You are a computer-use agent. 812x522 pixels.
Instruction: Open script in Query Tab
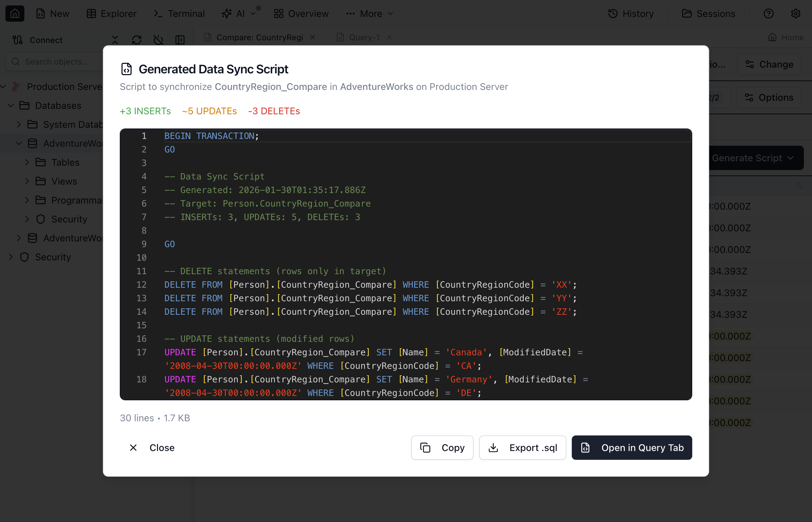[x=631, y=447]
